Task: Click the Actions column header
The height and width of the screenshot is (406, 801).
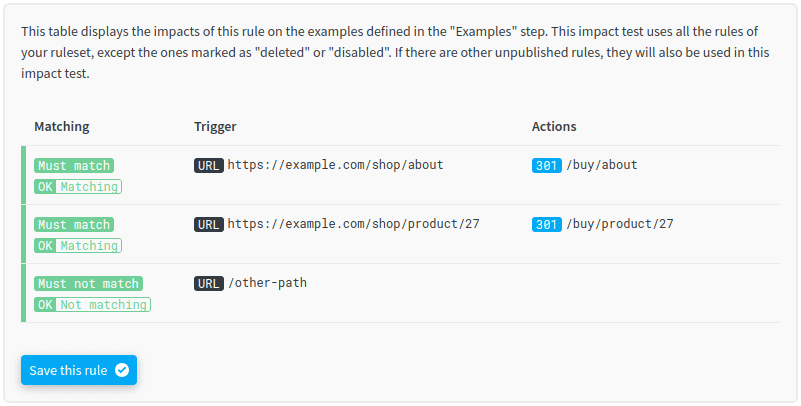Action: coord(554,127)
